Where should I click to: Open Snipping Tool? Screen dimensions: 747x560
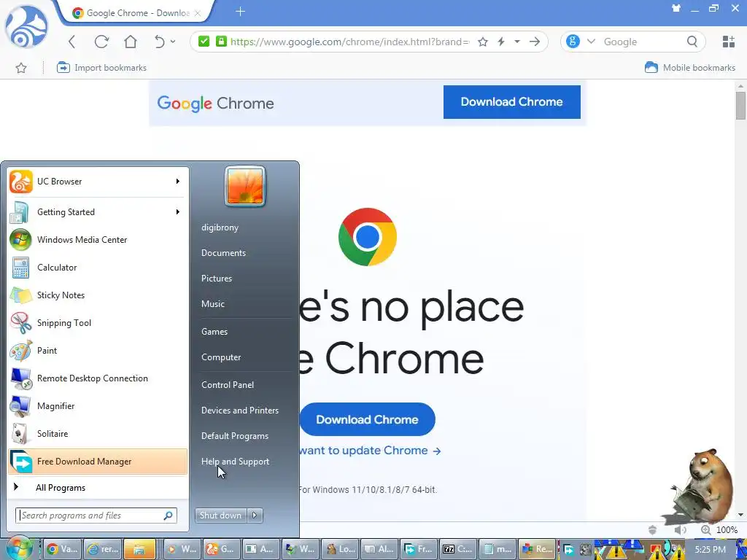coord(98,323)
